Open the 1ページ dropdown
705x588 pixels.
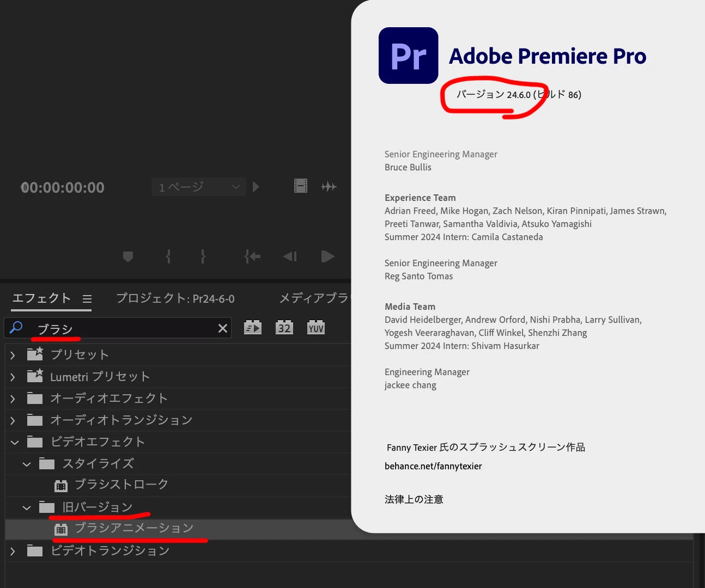tap(199, 187)
